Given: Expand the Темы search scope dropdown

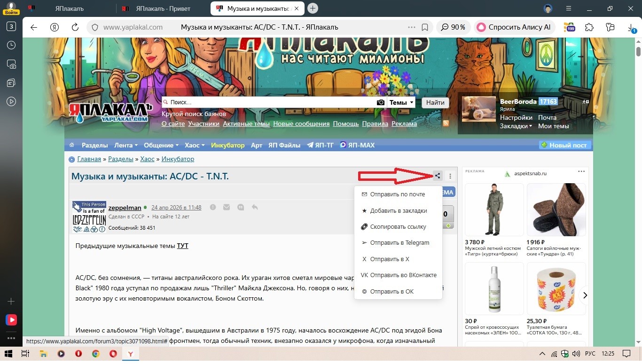Looking at the screenshot, I should 401,102.
